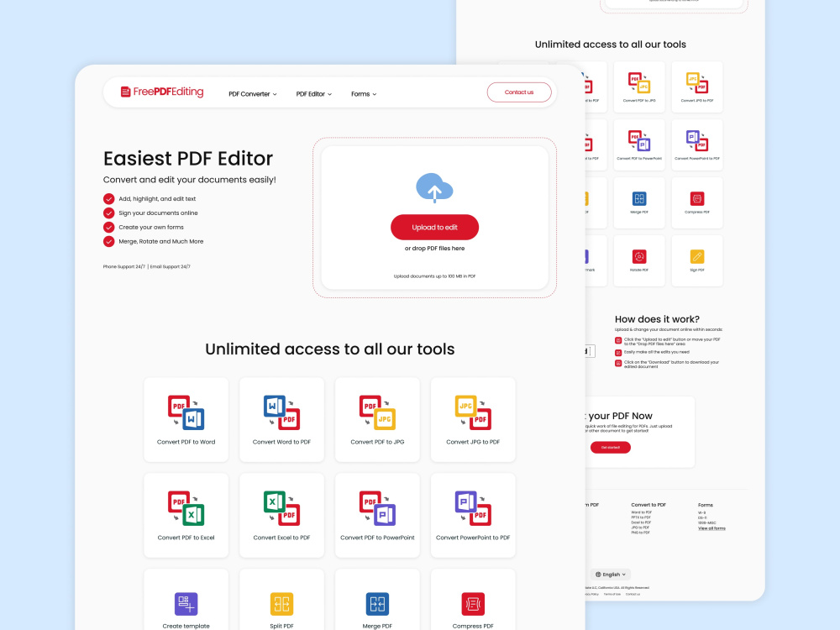Click checkmark beside 'Sign your documents online'

(108, 213)
